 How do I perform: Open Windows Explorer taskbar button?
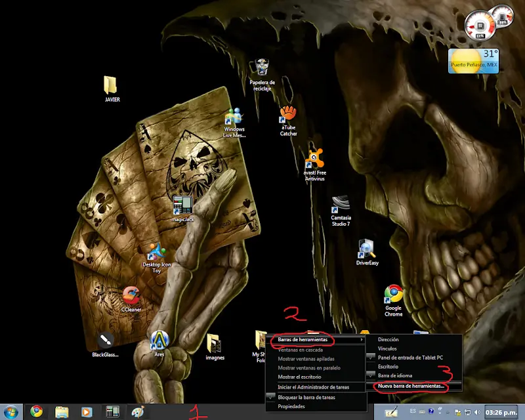pos(62,411)
